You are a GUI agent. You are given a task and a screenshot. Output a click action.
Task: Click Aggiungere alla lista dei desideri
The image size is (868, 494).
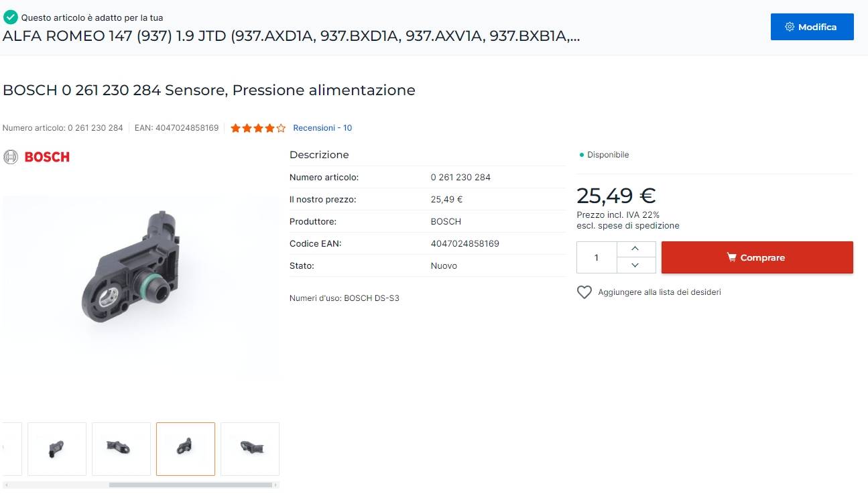click(659, 292)
